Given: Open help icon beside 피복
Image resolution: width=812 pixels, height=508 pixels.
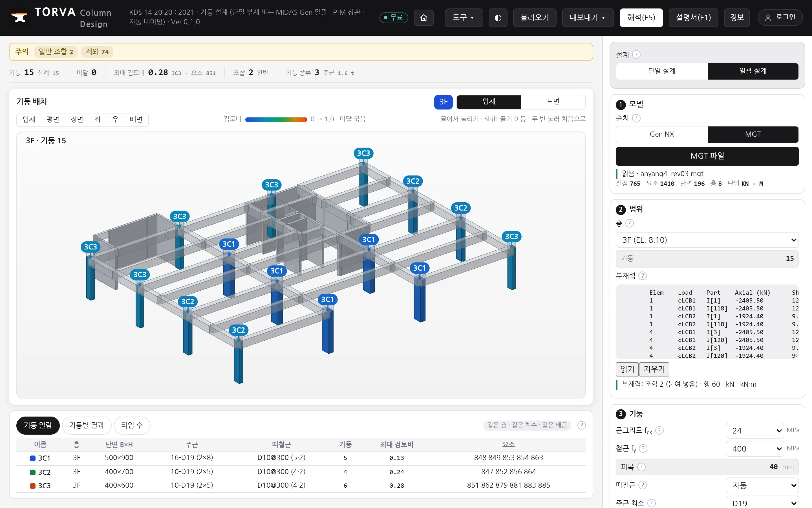Looking at the screenshot, I should [641, 467].
